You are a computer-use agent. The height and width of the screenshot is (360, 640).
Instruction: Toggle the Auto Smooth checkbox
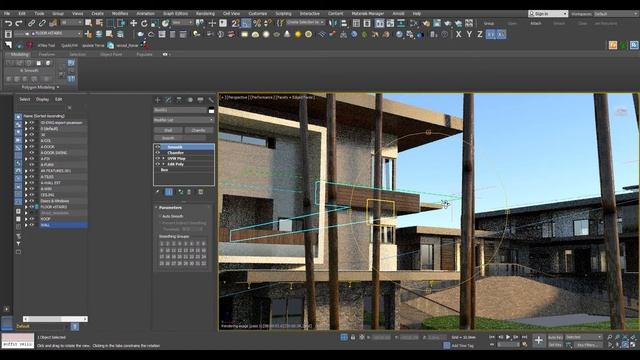pyautogui.click(x=160, y=216)
